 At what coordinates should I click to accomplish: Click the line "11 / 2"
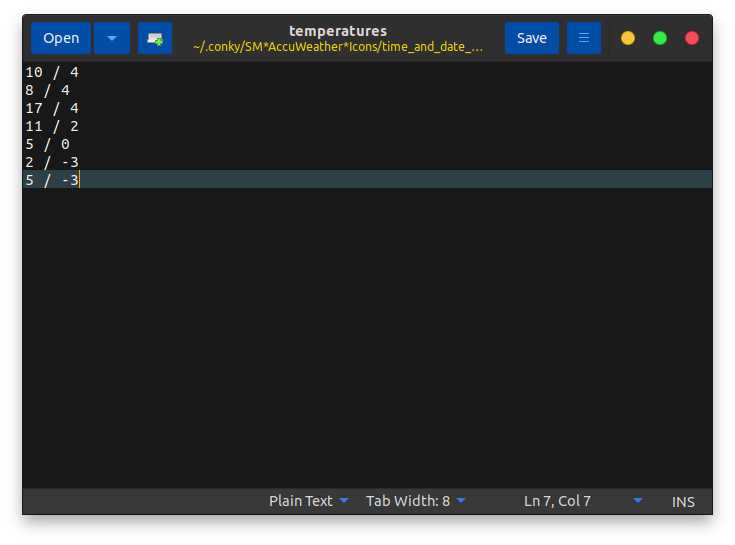(x=52, y=126)
